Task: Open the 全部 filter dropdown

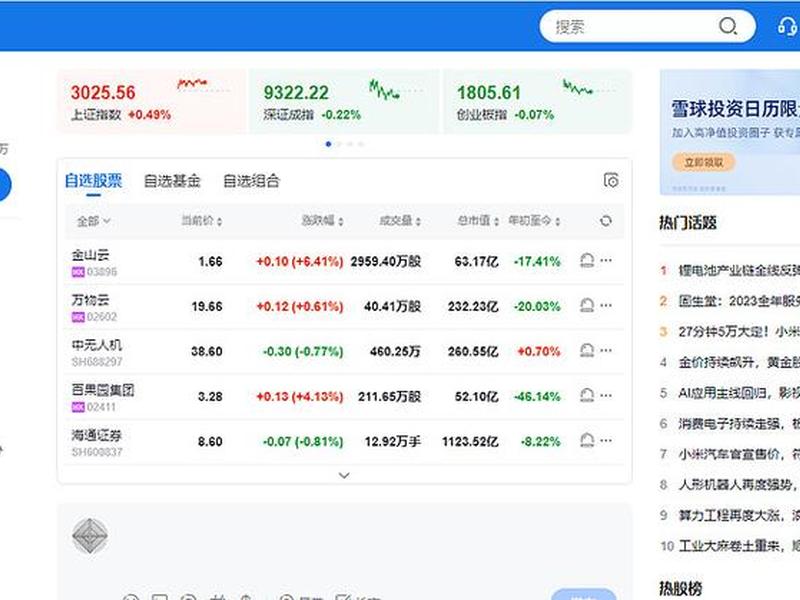Action: (x=93, y=221)
